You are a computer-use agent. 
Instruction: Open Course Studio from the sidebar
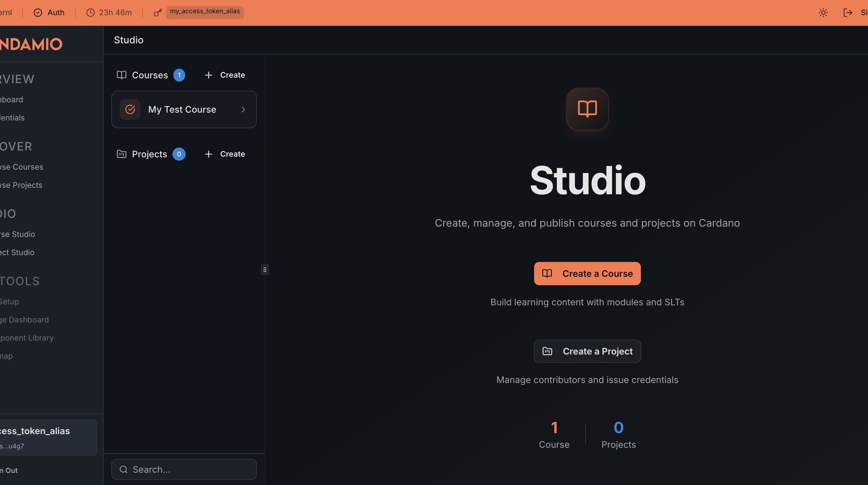click(x=17, y=234)
